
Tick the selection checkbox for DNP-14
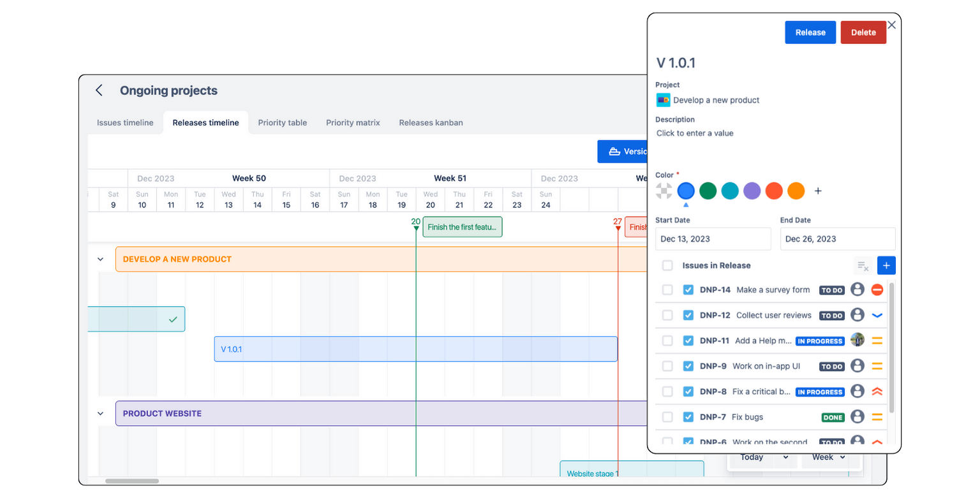pos(667,289)
